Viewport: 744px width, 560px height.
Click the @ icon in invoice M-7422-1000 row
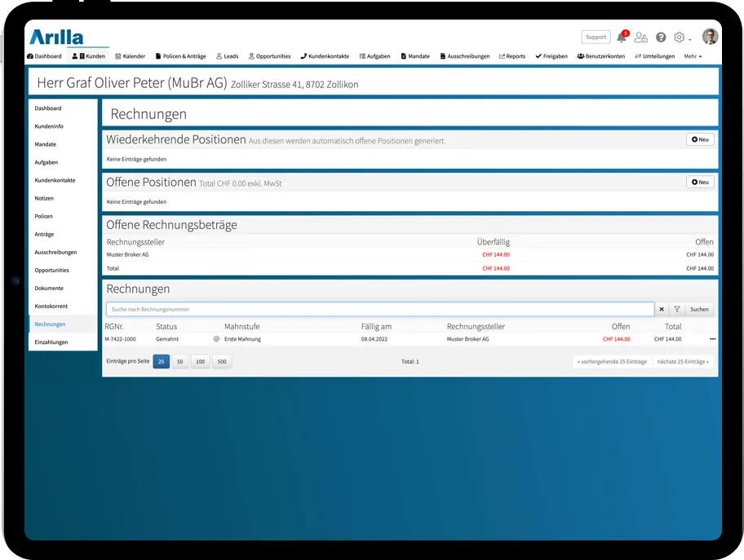(x=216, y=339)
